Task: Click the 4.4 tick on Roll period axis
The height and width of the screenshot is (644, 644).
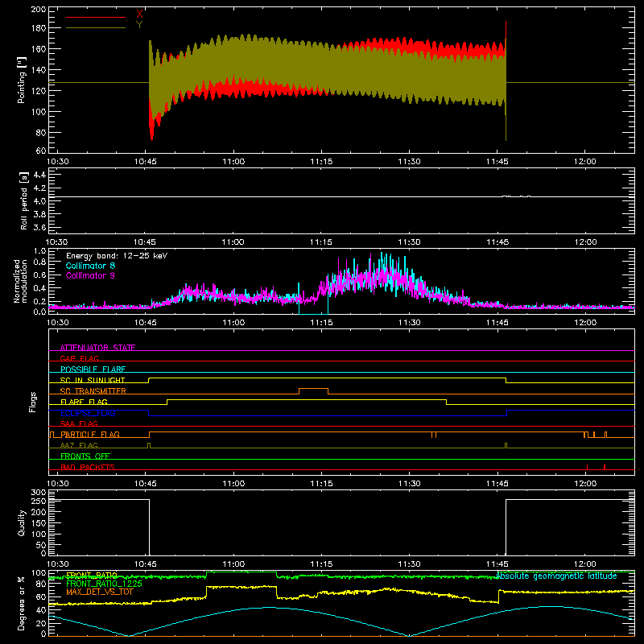Action: [39, 175]
